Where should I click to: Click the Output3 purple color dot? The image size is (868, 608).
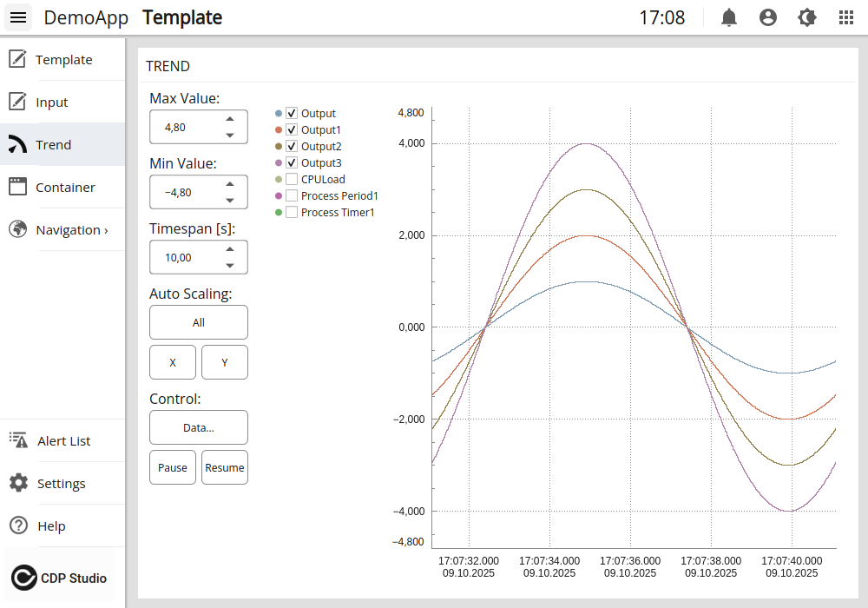[x=279, y=163]
